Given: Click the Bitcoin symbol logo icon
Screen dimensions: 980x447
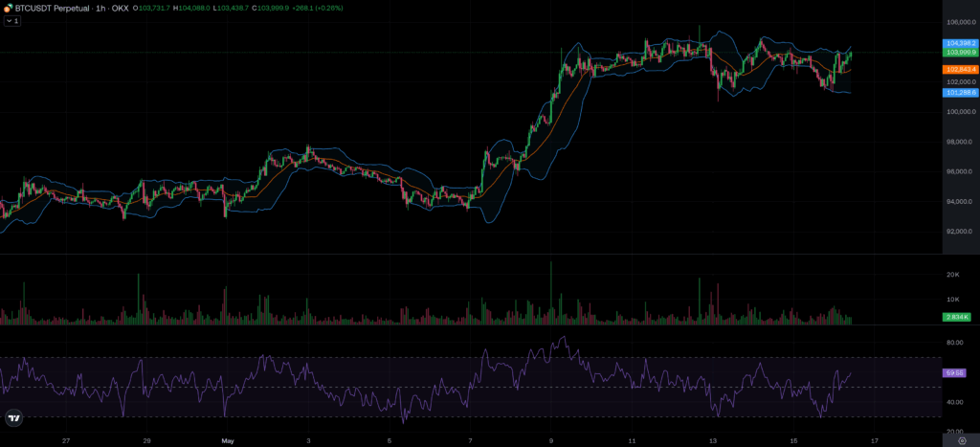Looking at the screenshot, I should [x=8, y=8].
